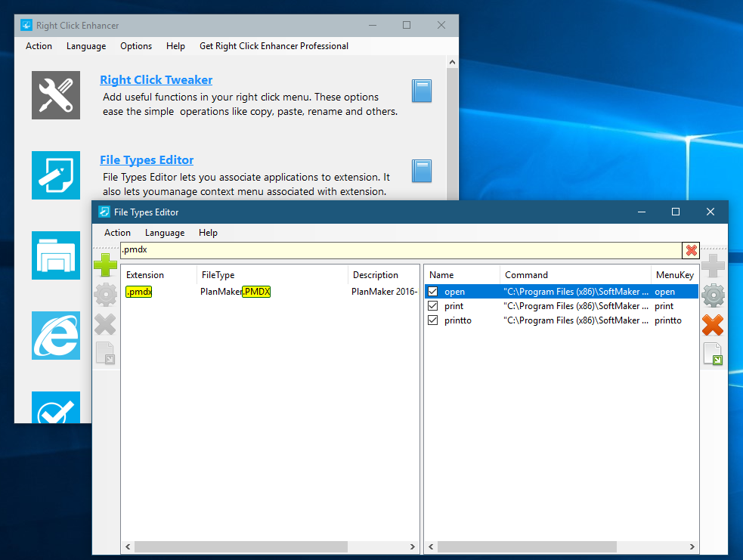
Task: Click the Right Click Enhancer vertical scrollbar thumb
Action: 453,134
